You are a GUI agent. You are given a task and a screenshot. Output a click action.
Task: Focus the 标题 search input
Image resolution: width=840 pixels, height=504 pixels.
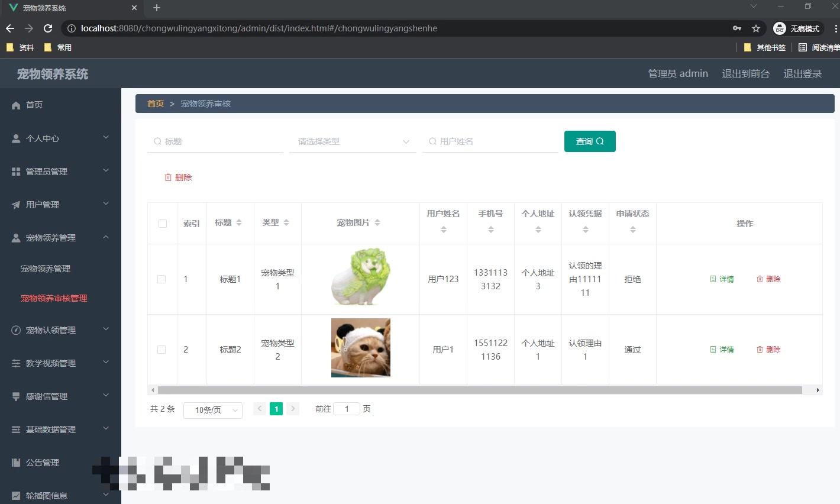click(x=215, y=141)
